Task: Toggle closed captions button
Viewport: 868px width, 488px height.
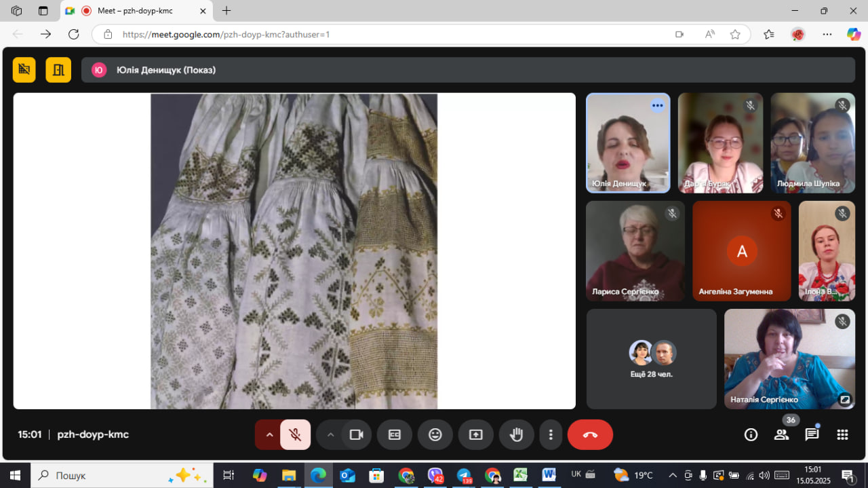Action: [x=395, y=434]
